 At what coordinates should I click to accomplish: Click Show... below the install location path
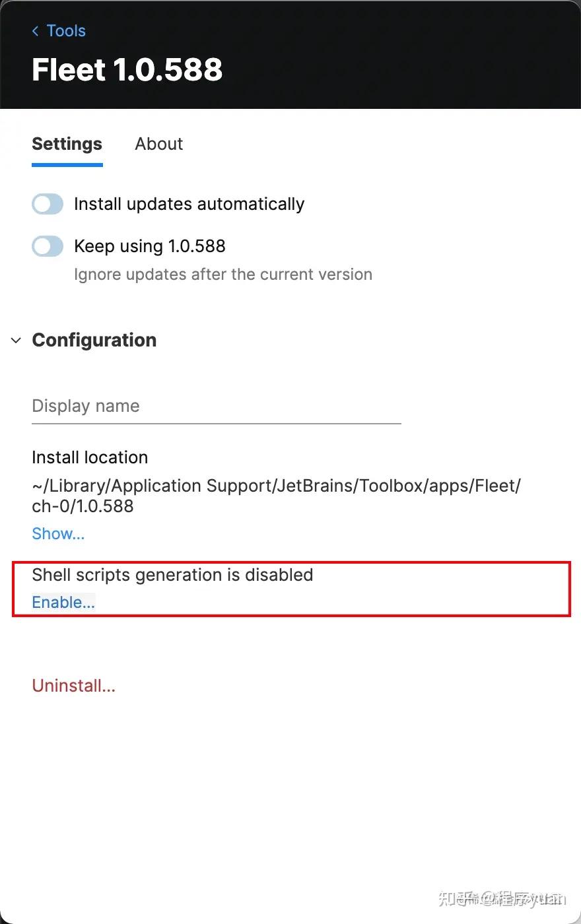tap(58, 533)
